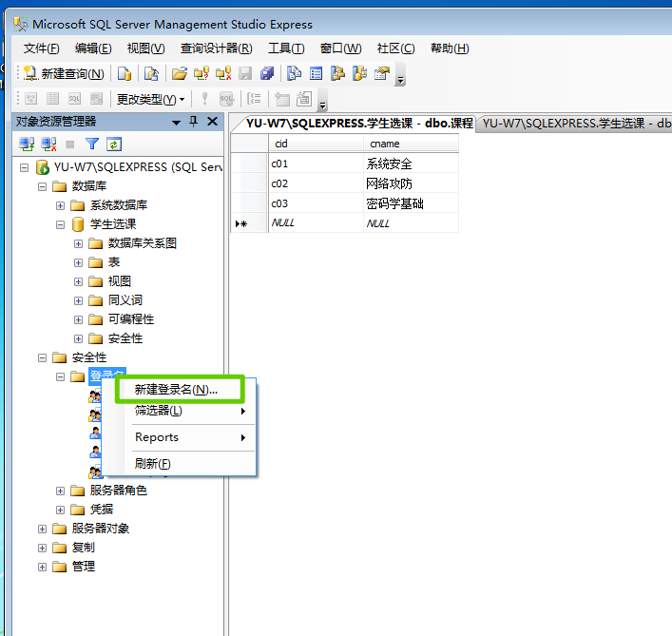Click the New Query (新建查询) toolbar button
The height and width of the screenshot is (636, 672).
tap(65, 74)
